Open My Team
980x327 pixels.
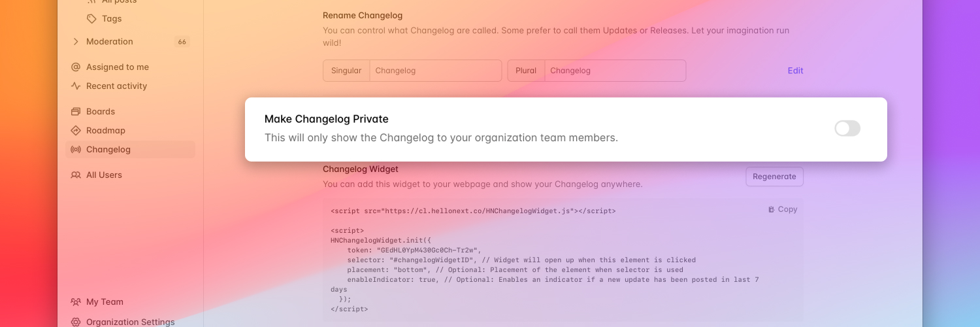click(x=105, y=301)
